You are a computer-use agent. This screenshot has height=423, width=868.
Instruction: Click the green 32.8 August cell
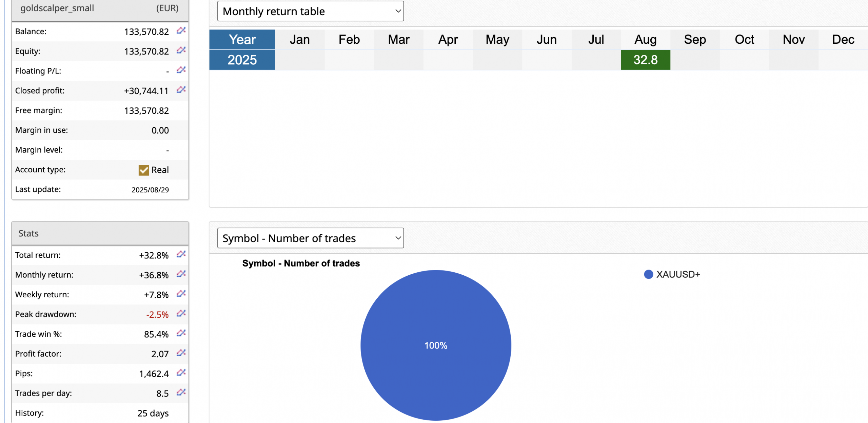click(645, 60)
